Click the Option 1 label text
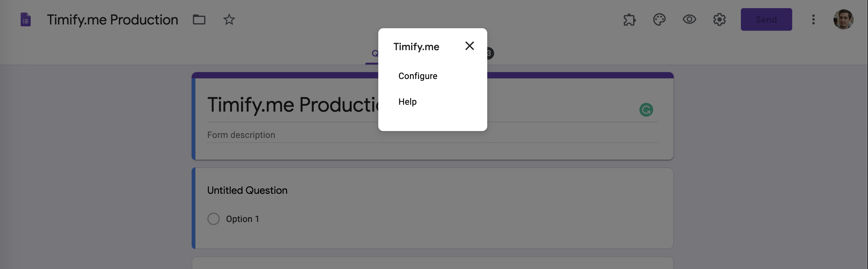The image size is (868, 269). click(x=242, y=219)
